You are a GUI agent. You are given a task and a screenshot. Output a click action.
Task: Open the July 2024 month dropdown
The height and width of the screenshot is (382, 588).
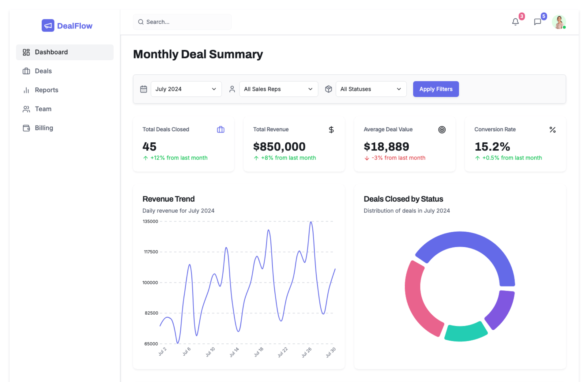click(x=186, y=89)
